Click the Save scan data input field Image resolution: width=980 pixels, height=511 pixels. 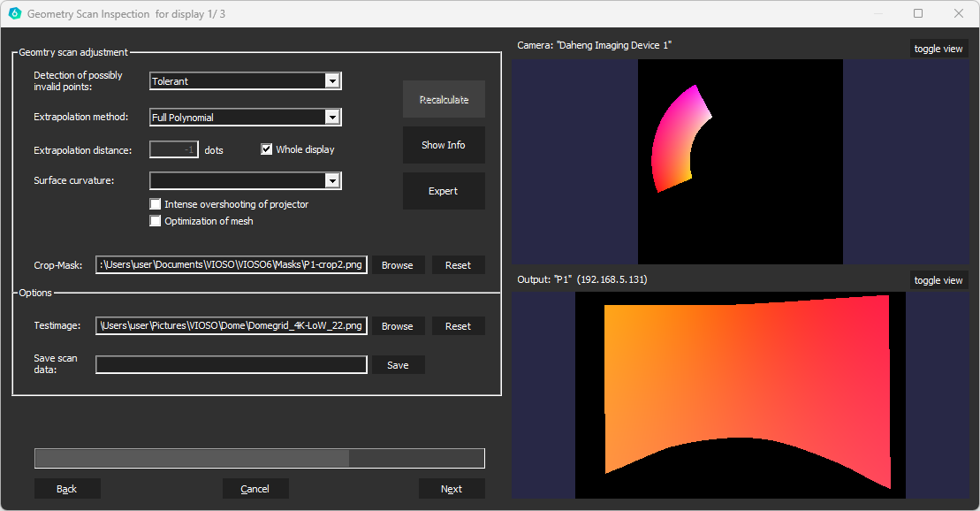(x=231, y=365)
